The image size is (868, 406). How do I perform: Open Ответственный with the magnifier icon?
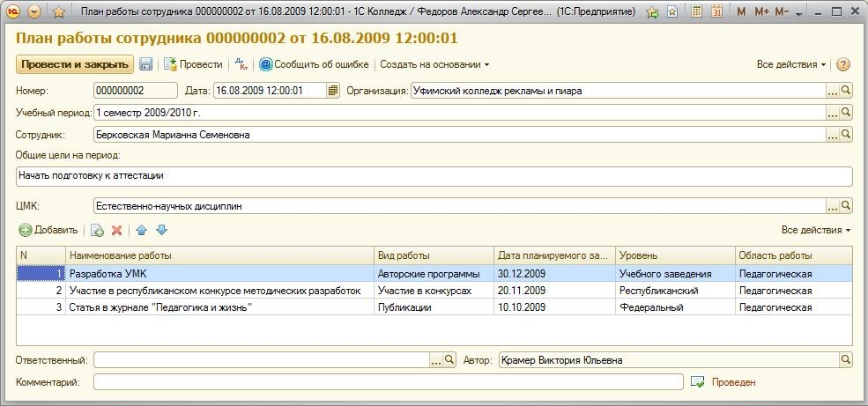point(449,360)
